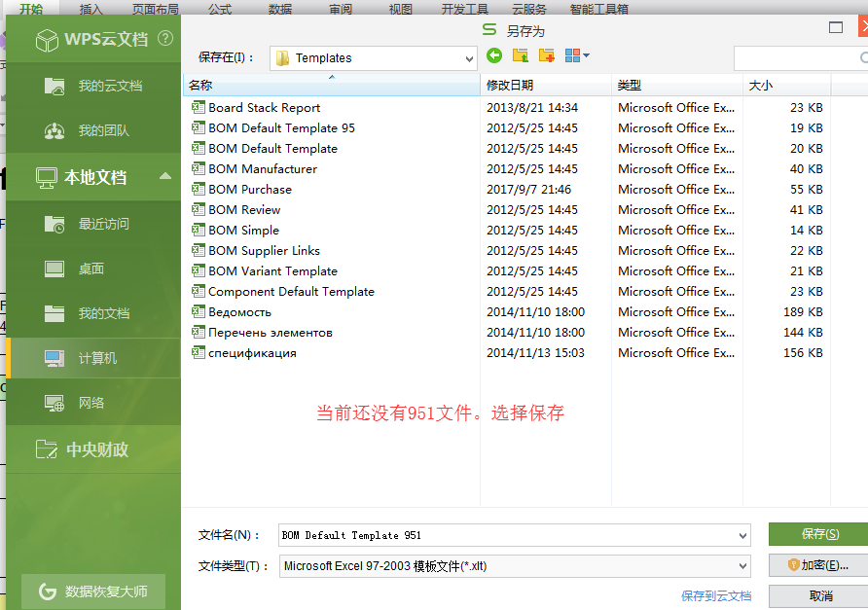The height and width of the screenshot is (610, 868).
Task: Collapse the 本地文档 section arrow
Action: click(165, 176)
